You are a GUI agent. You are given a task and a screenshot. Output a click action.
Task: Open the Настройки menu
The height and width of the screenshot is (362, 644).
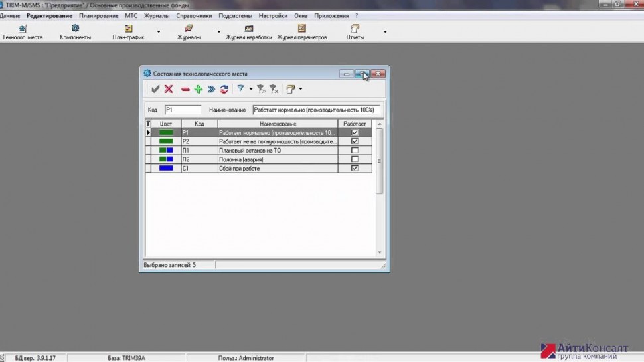pyautogui.click(x=274, y=15)
